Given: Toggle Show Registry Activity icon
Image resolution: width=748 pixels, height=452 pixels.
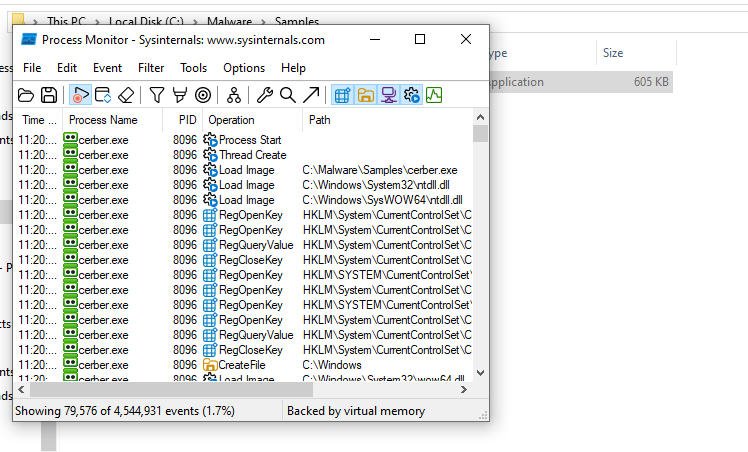Looking at the screenshot, I should pyautogui.click(x=342, y=95).
